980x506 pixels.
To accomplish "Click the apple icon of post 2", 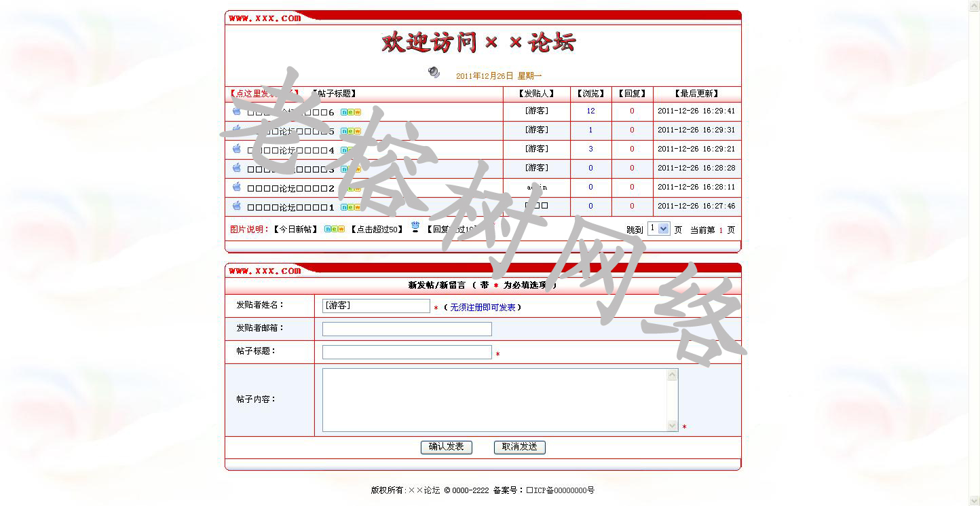I will pyautogui.click(x=237, y=186).
